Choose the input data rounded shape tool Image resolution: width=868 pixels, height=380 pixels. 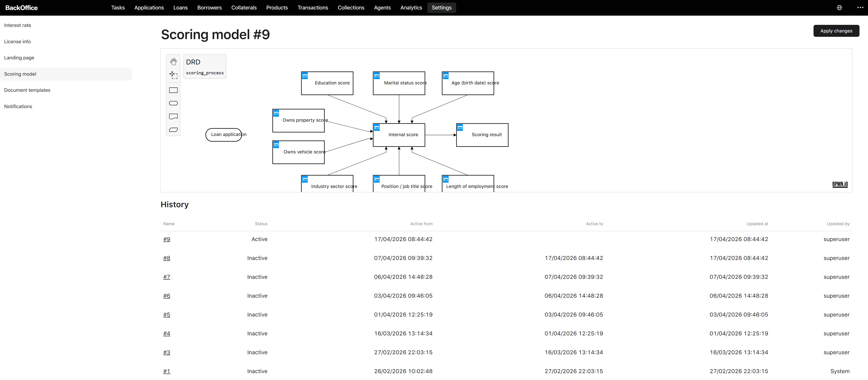(173, 103)
